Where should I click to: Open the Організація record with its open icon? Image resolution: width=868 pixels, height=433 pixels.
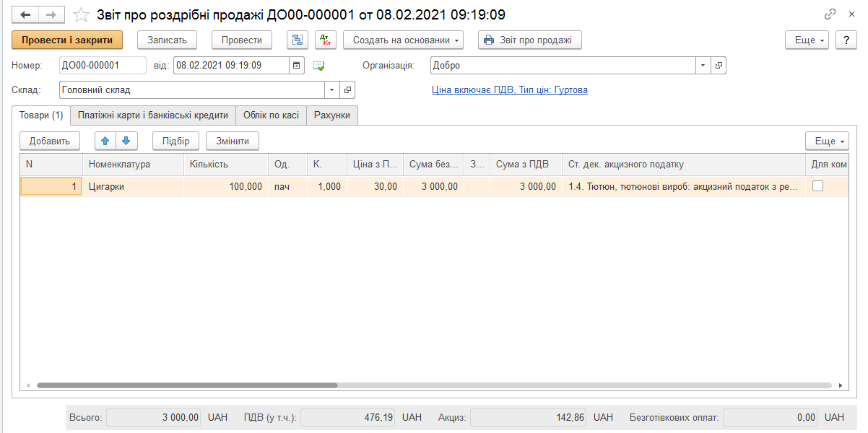719,65
